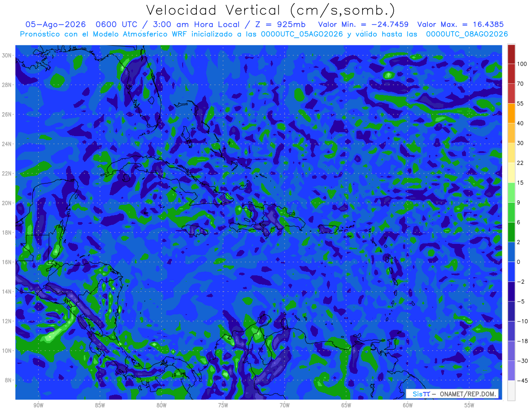Image resolution: width=532 pixels, height=411 pixels.
Task: Click the '10N' latitude label
Action: pyautogui.click(x=7, y=351)
